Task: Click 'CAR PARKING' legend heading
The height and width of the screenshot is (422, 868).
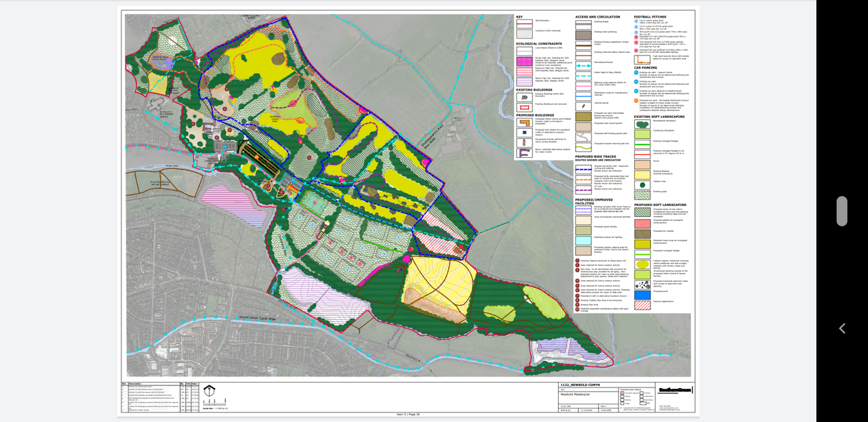Action: 645,68
